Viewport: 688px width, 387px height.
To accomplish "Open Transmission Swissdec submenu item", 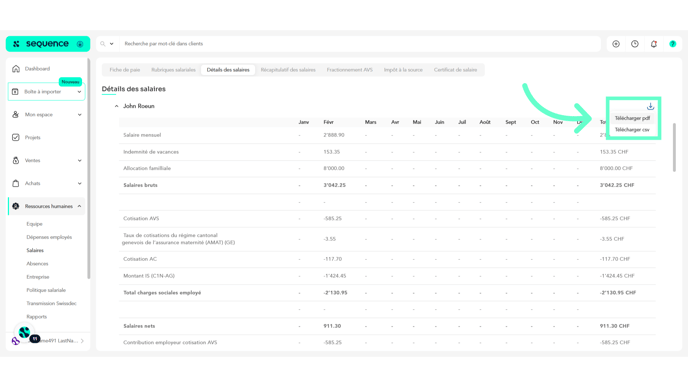I will (x=51, y=303).
